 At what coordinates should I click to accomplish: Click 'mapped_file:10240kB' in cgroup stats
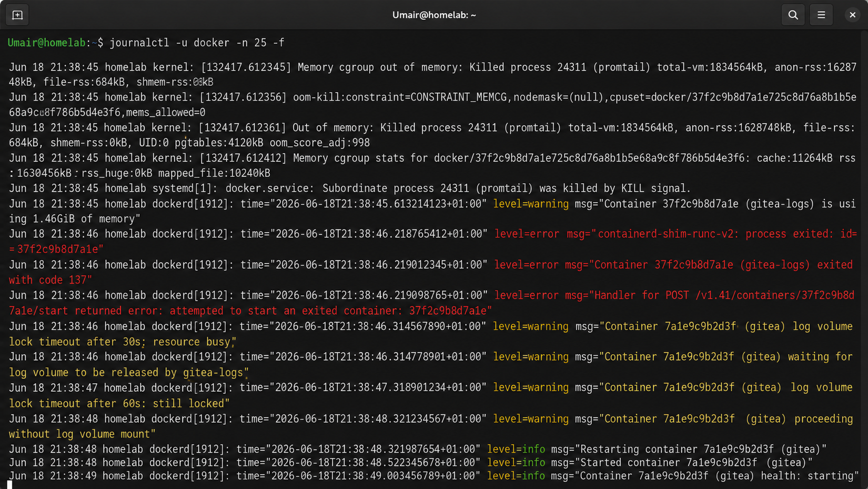214,173
